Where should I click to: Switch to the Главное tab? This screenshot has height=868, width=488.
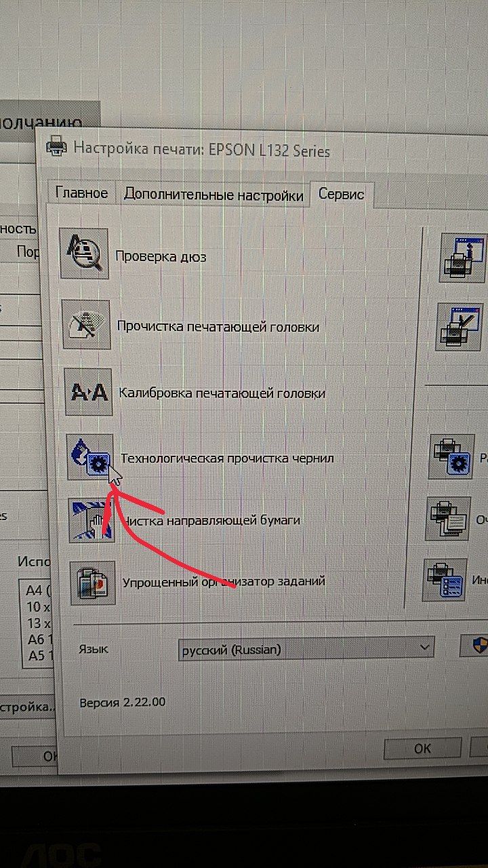click(x=81, y=193)
